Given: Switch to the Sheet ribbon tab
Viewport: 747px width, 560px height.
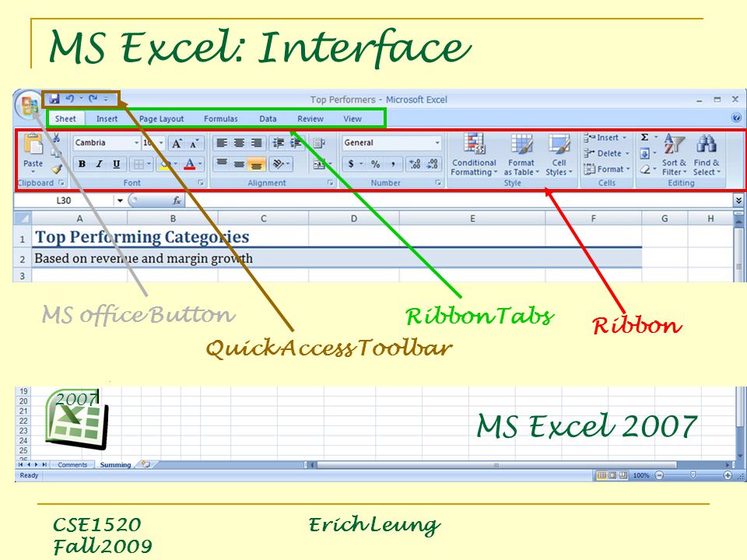Looking at the screenshot, I should click(65, 118).
